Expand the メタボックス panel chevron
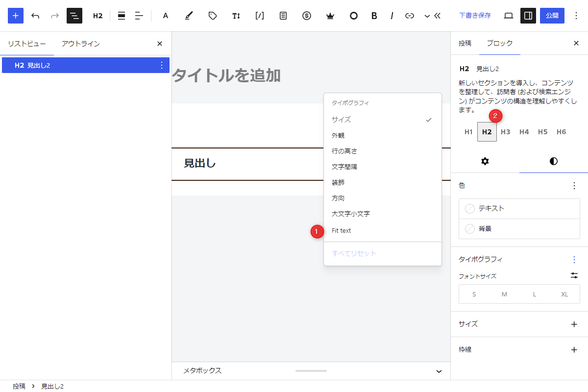This screenshot has width=588, height=392. [x=439, y=371]
